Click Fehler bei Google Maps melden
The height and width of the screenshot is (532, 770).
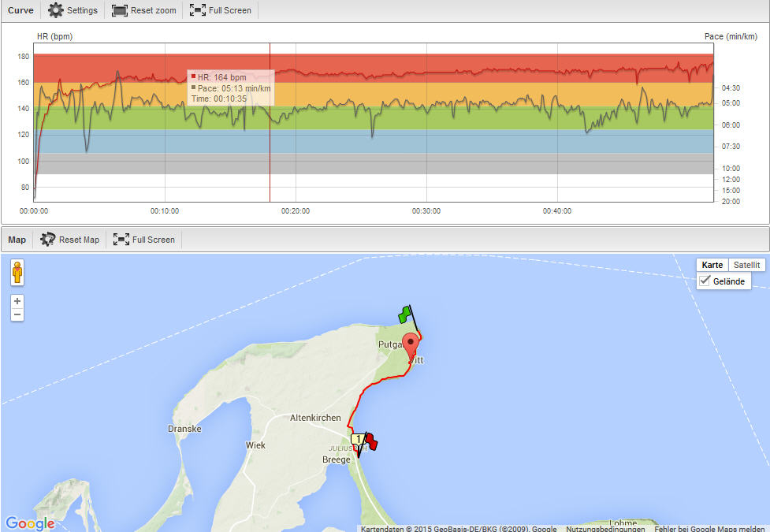709,529
